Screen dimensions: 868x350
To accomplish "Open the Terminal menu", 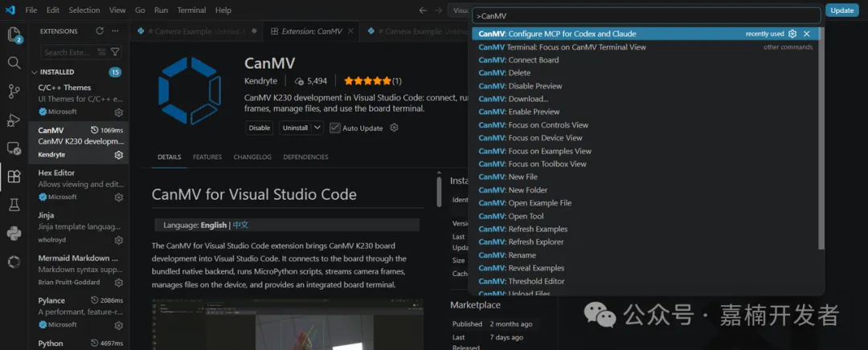I will [x=191, y=10].
